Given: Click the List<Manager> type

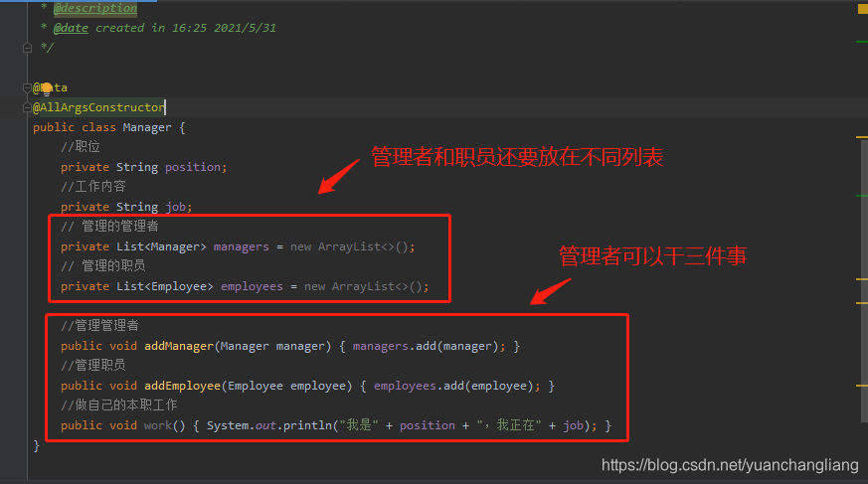Looking at the screenshot, I should pyautogui.click(x=161, y=246).
